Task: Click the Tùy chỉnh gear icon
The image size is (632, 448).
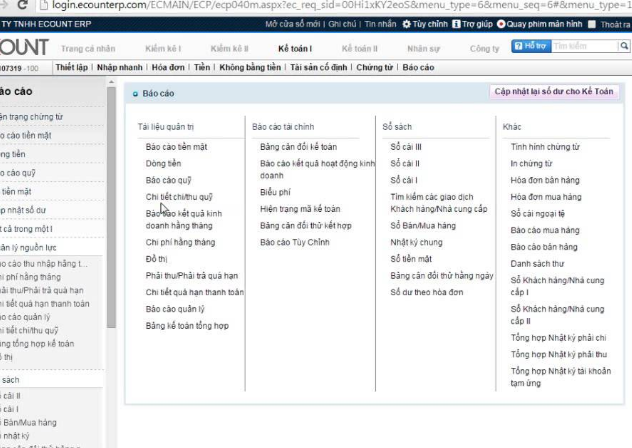Action: pos(407,23)
